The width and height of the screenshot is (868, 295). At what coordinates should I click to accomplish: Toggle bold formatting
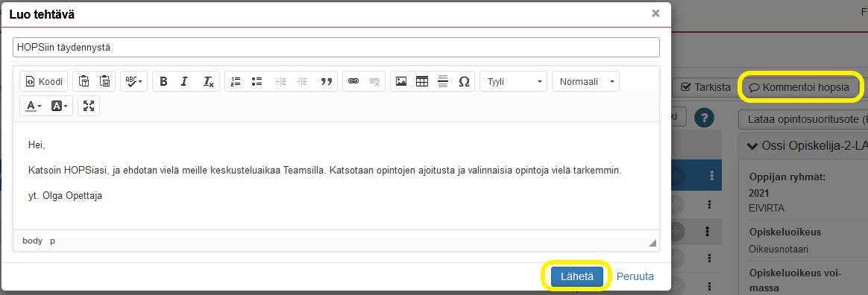[x=163, y=81]
